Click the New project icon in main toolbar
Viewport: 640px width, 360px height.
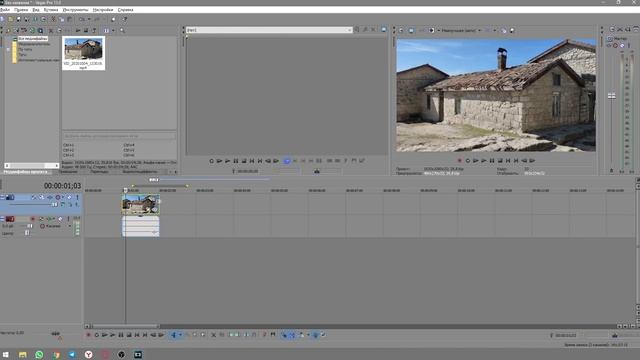tap(2, 19)
